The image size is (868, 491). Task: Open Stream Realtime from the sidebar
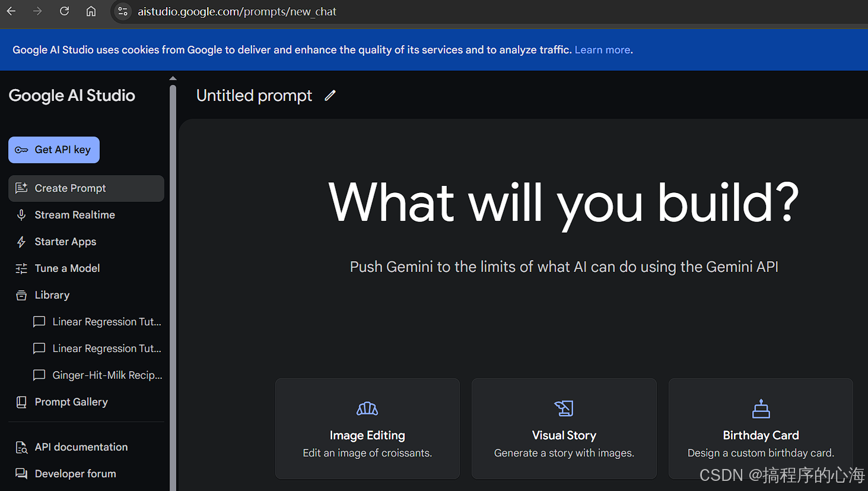pos(86,215)
